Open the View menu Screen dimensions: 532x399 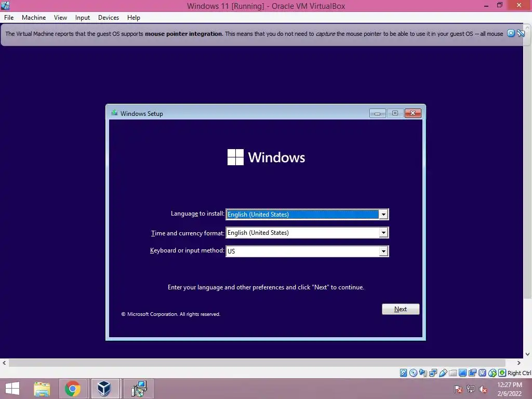pyautogui.click(x=60, y=18)
